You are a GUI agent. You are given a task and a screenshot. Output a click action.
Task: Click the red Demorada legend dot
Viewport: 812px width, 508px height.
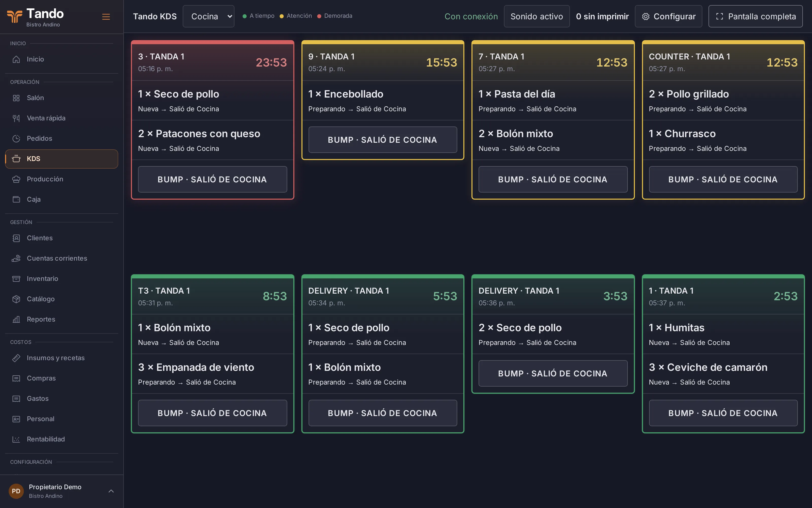[319, 16]
